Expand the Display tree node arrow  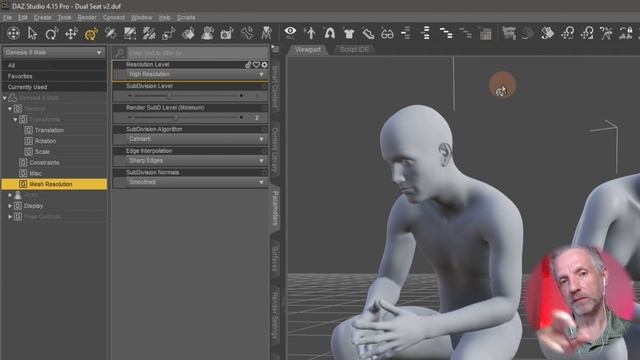click(x=10, y=206)
